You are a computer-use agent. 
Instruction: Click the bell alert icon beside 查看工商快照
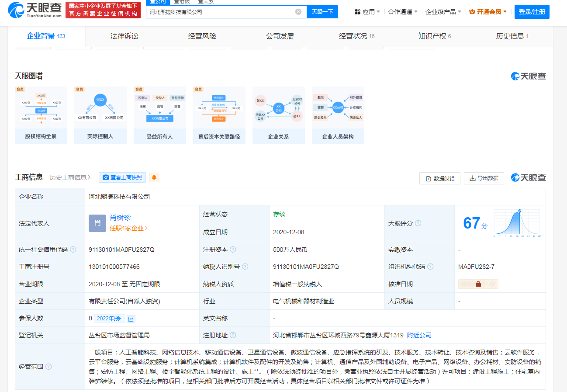click(154, 177)
